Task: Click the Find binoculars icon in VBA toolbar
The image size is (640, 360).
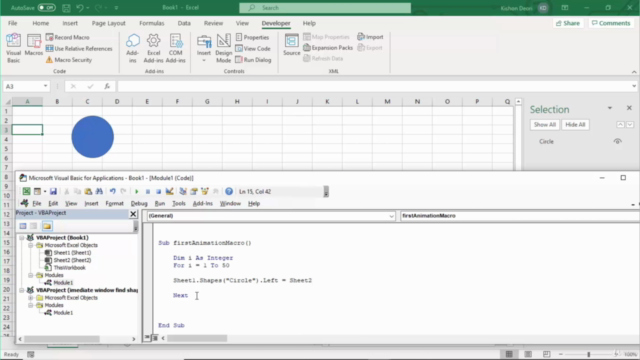Action: [x=99, y=191]
